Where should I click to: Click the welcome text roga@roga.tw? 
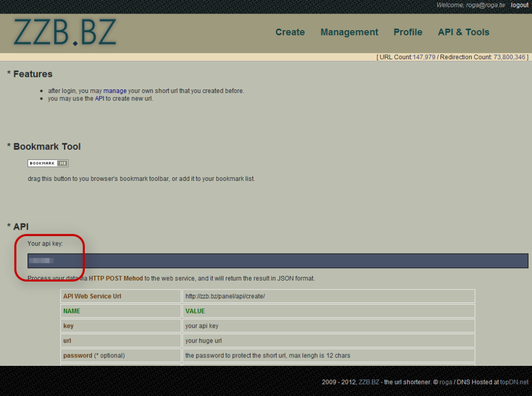coord(486,5)
